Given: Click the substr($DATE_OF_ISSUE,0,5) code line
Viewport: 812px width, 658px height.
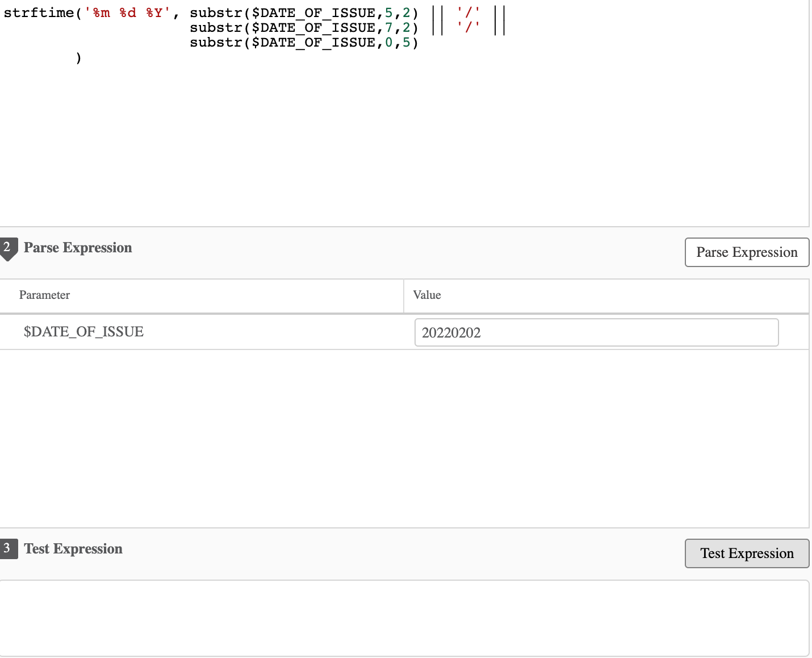Looking at the screenshot, I should click(304, 43).
